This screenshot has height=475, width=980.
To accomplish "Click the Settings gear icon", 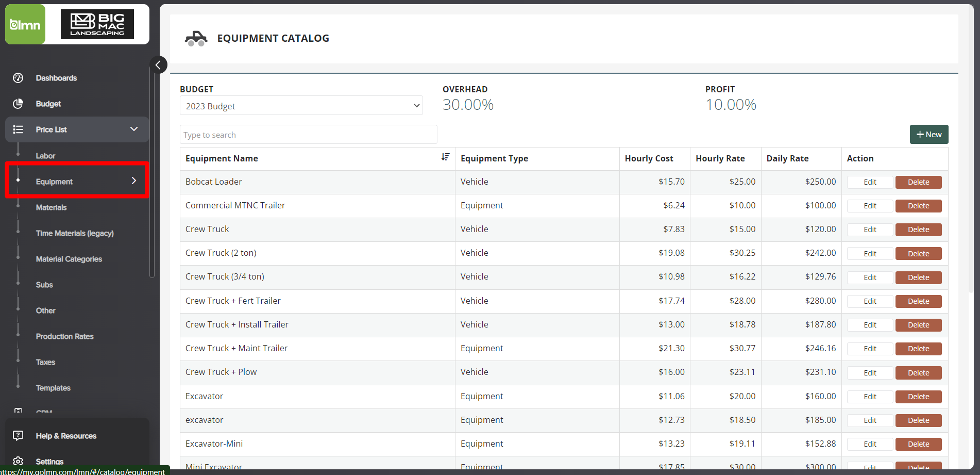I will [18, 461].
